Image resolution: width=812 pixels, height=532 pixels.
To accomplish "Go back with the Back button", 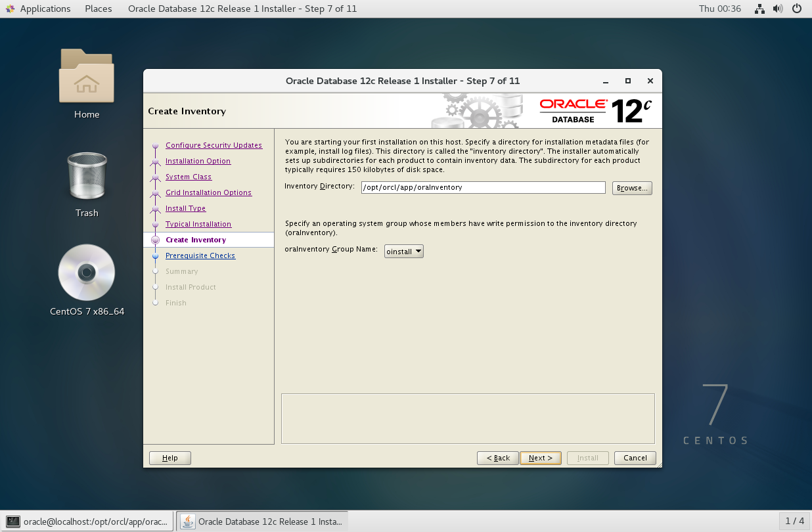I will pyautogui.click(x=498, y=458).
